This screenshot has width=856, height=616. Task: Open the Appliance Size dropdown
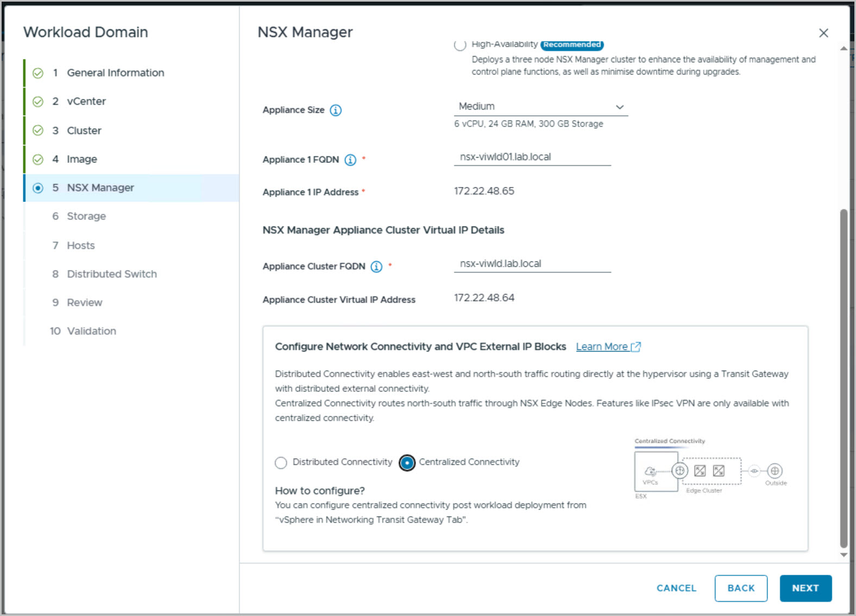point(541,106)
